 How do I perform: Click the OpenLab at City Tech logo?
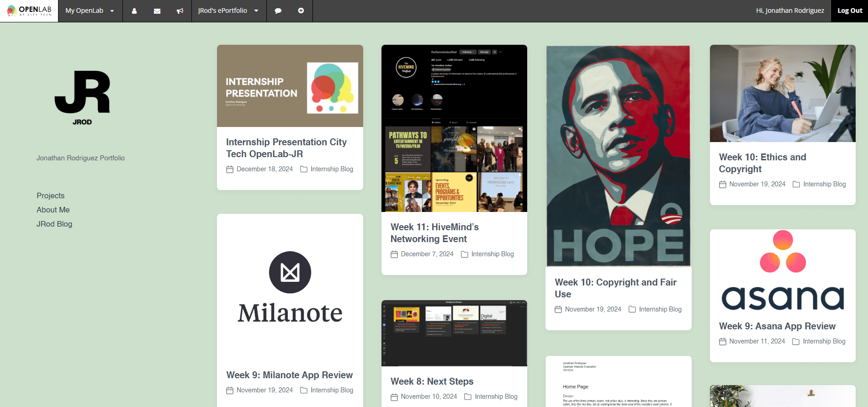click(29, 11)
